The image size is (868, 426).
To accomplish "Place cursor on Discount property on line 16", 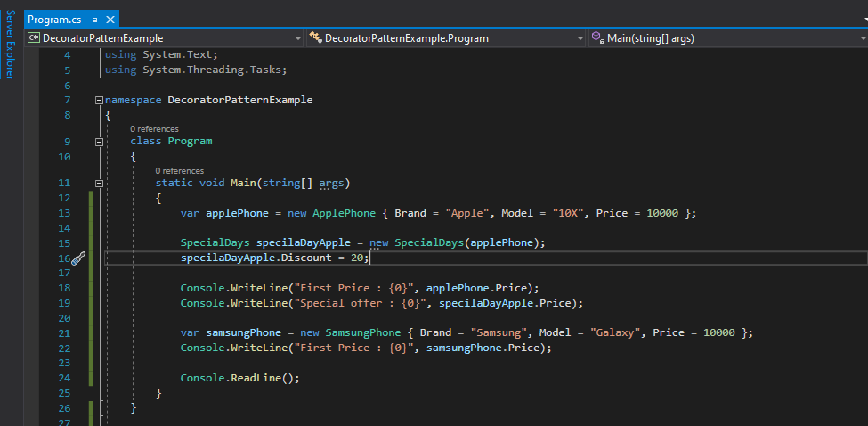I will (x=306, y=258).
